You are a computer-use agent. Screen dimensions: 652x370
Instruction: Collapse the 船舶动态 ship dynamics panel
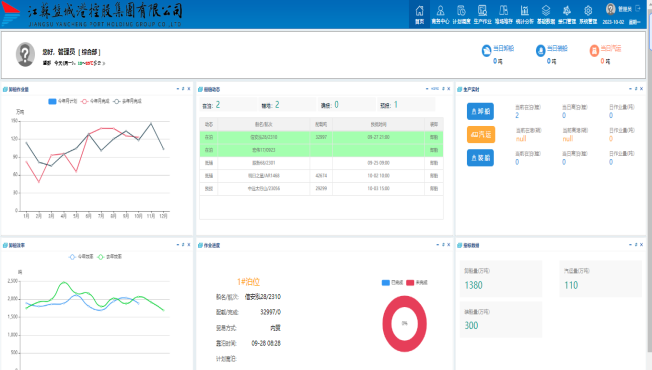pyautogui.click(x=427, y=89)
